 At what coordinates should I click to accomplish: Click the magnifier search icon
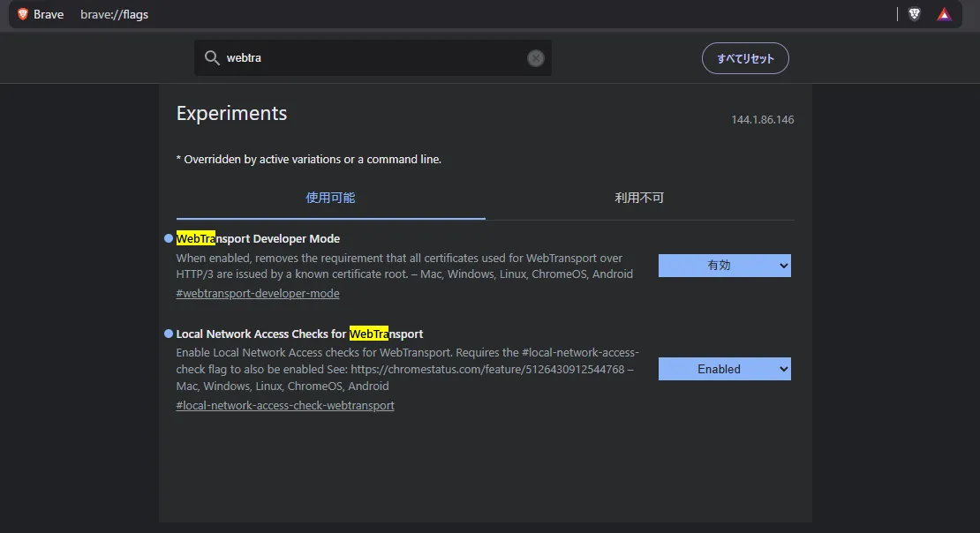pos(212,58)
